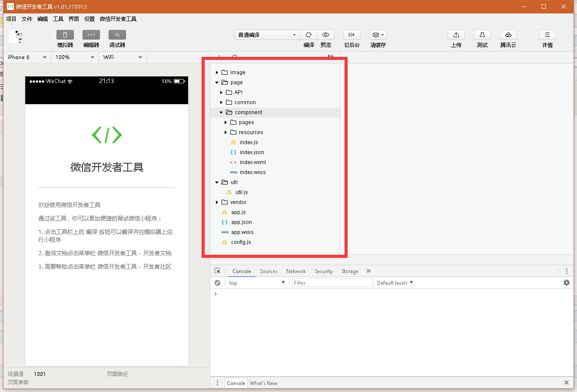This screenshot has height=392, width=577.
Task: Expand the API folder arrow
Action: click(x=221, y=92)
